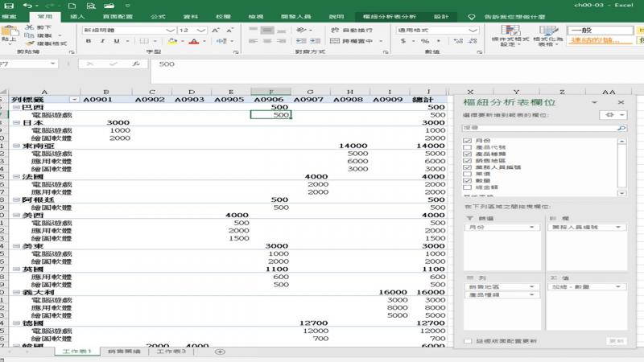Click the Decrease decimal places icon
The height and width of the screenshot is (362, 644).
tap(473, 41)
